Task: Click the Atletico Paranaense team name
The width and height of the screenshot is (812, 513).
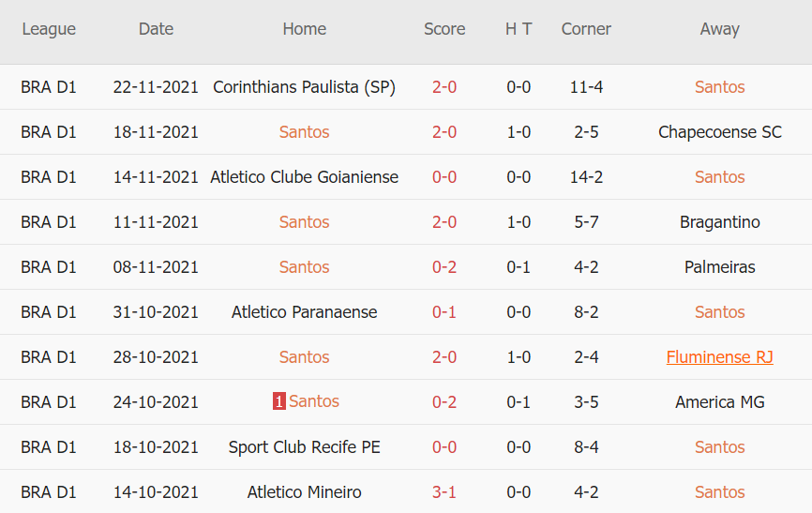Action: point(304,312)
